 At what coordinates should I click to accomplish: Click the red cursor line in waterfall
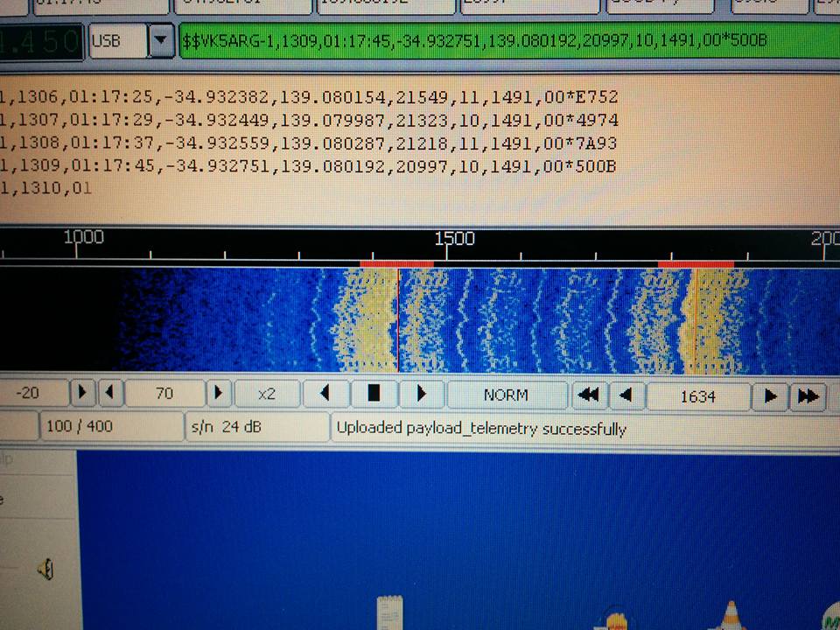pos(398,320)
